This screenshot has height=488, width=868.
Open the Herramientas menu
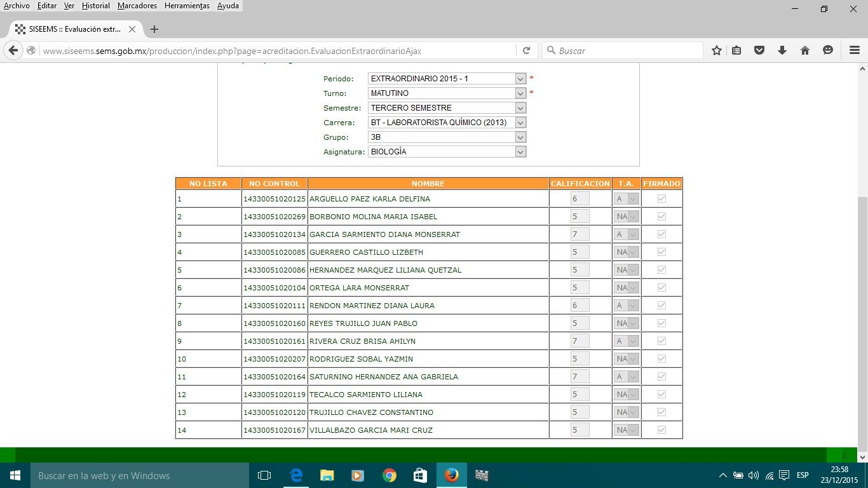pos(187,6)
